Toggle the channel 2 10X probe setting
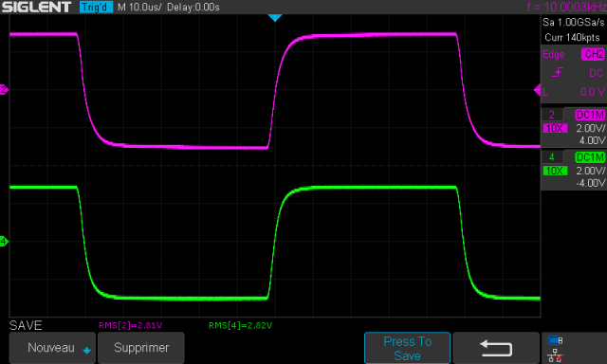The height and width of the screenshot is (364, 607). click(x=555, y=128)
